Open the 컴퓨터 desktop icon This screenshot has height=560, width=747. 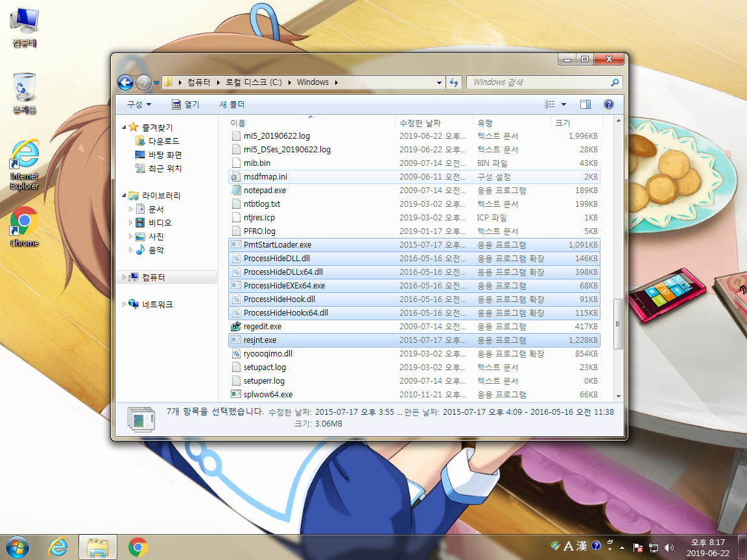click(x=24, y=28)
